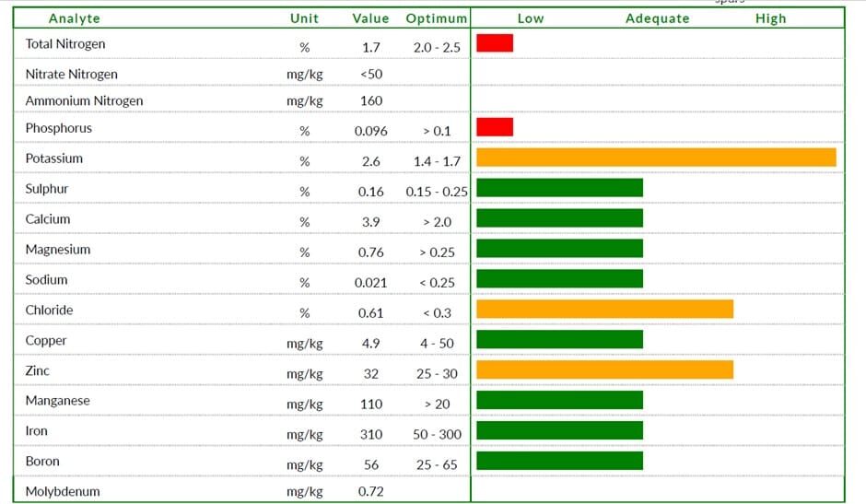Click the High header label
866x504 pixels.
pyautogui.click(x=770, y=18)
